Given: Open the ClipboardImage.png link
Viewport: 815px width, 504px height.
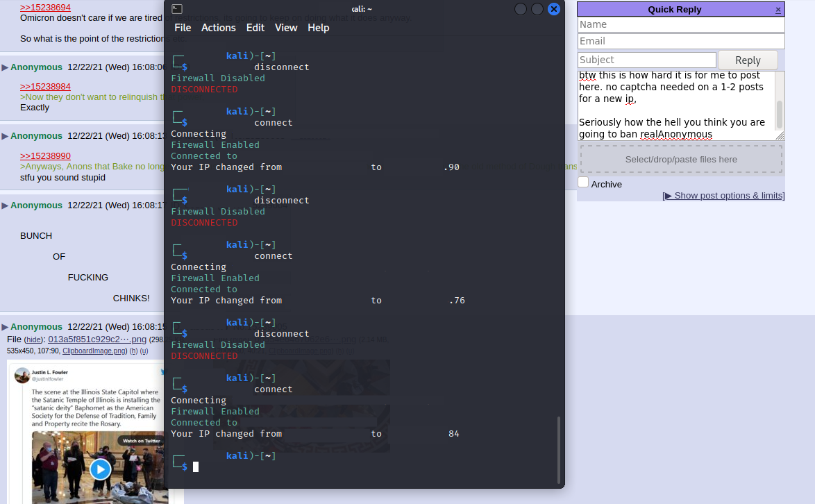Looking at the screenshot, I should pyautogui.click(x=94, y=351).
